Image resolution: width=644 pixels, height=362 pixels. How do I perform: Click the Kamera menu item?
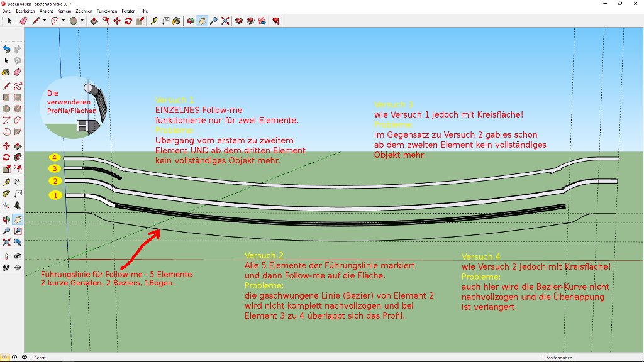click(64, 11)
